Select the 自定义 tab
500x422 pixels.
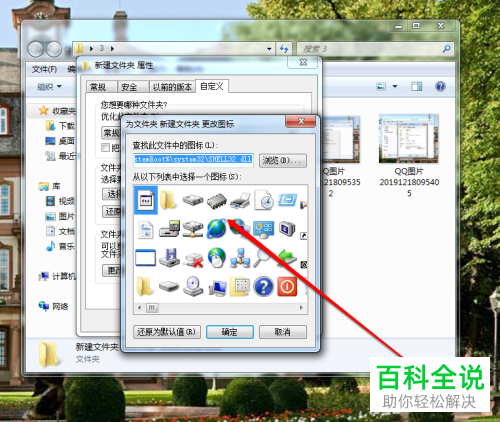click(x=212, y=86)
